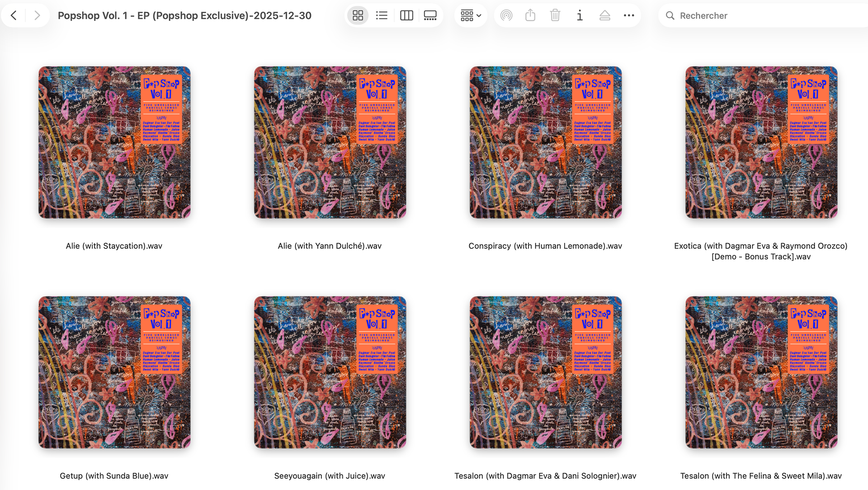The height and width of the screenshot is (490, 868).
Task: Click the AirDrop icon
Action: (506, 15)
